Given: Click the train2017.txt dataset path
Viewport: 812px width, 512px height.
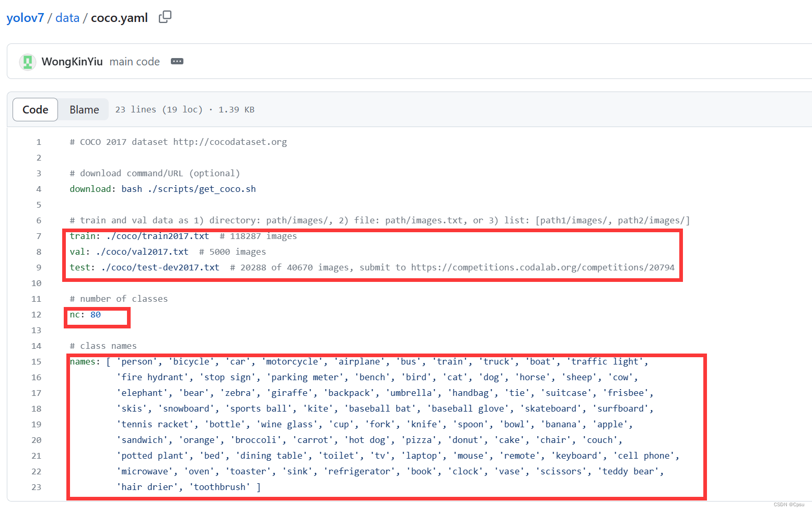Looking at the screenshot, I should (157, 236).
